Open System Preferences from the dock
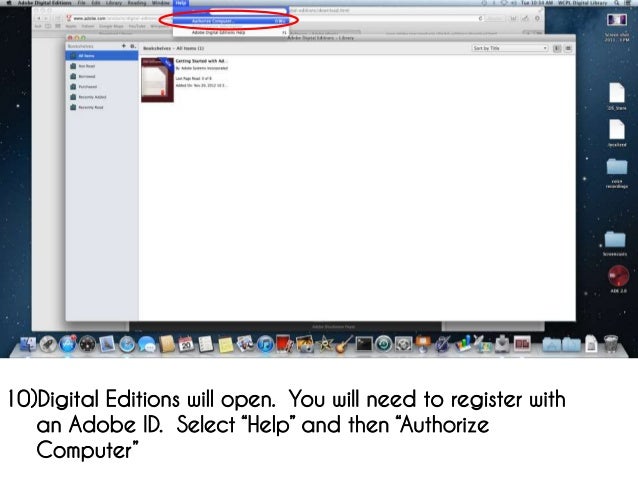Image resolution: width=638 pixels, height=479 pixels. pos(403,344)
